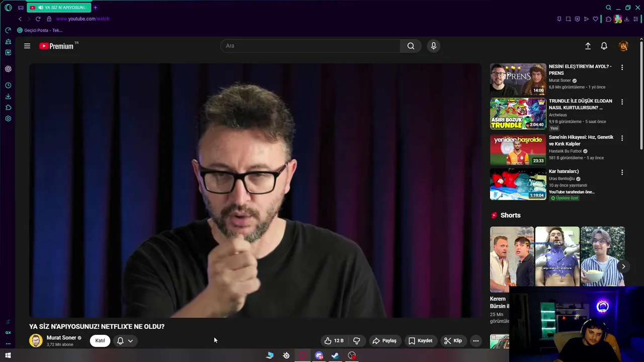
Task: Click the video player to pause
Action: [x=255, y=191]
